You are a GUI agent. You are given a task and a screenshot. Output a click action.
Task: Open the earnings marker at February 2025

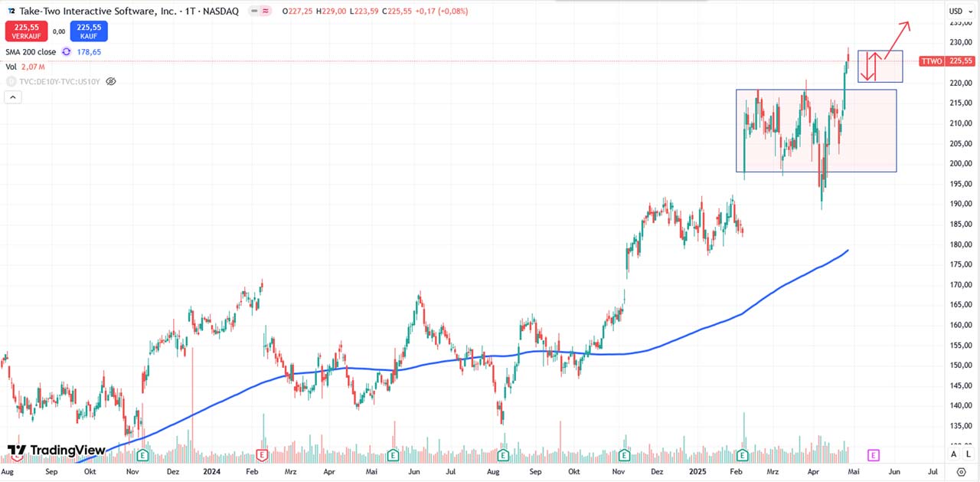pyautogui.click(x=743, y=454)
